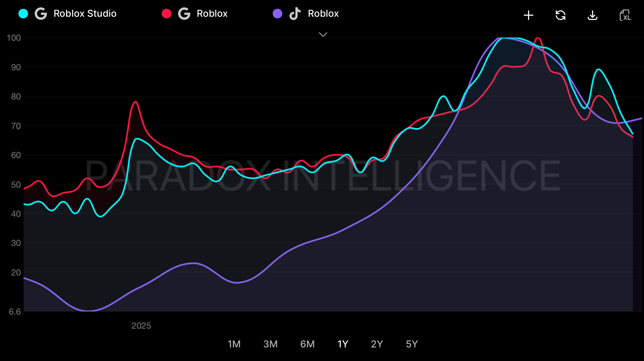Choose the 2Y time range

[377, 344]
